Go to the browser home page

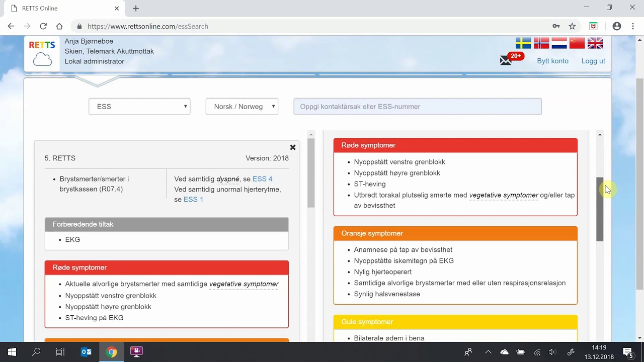click(59, 26)
